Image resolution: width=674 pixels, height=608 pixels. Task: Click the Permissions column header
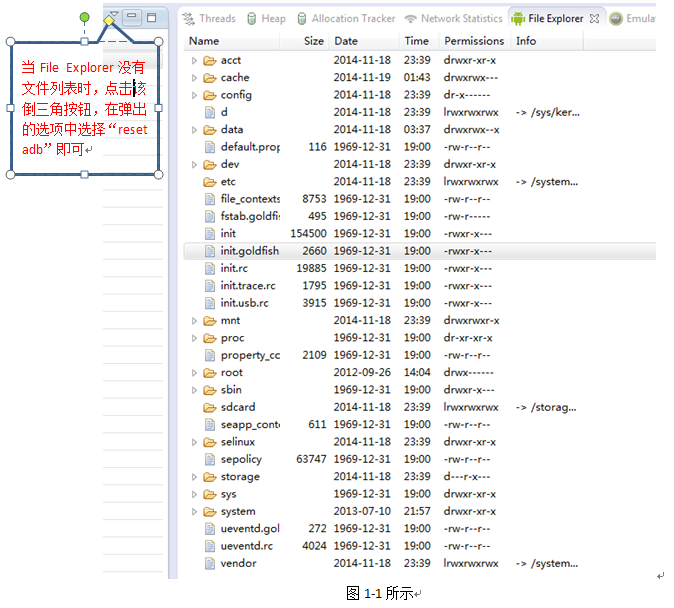pyautogui.click(x=475, y=41)
